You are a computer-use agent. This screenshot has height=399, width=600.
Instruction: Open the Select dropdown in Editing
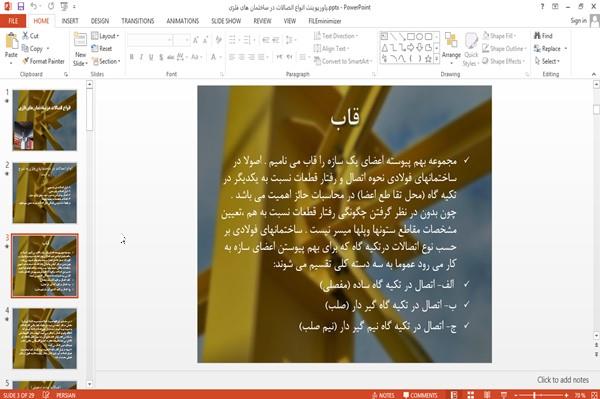pos(547,61)
